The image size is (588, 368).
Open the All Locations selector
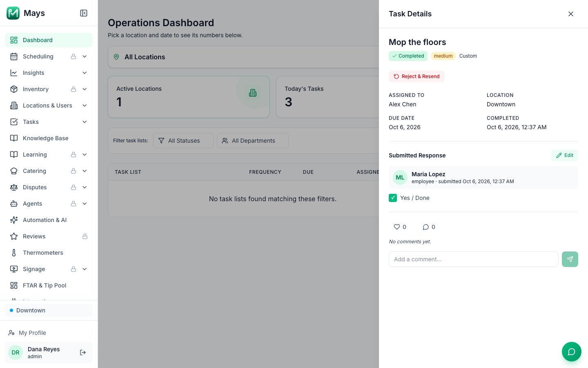click(x=243, y=57)
